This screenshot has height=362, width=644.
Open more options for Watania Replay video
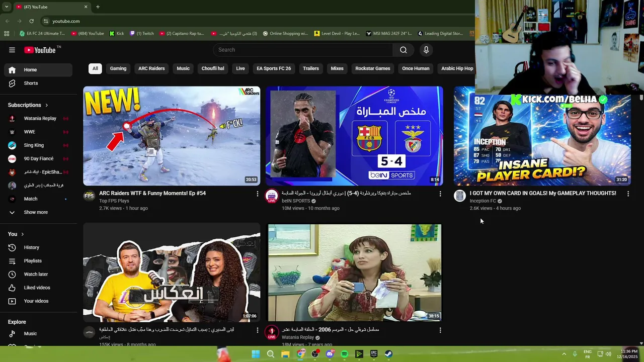(x=440, y=330)
